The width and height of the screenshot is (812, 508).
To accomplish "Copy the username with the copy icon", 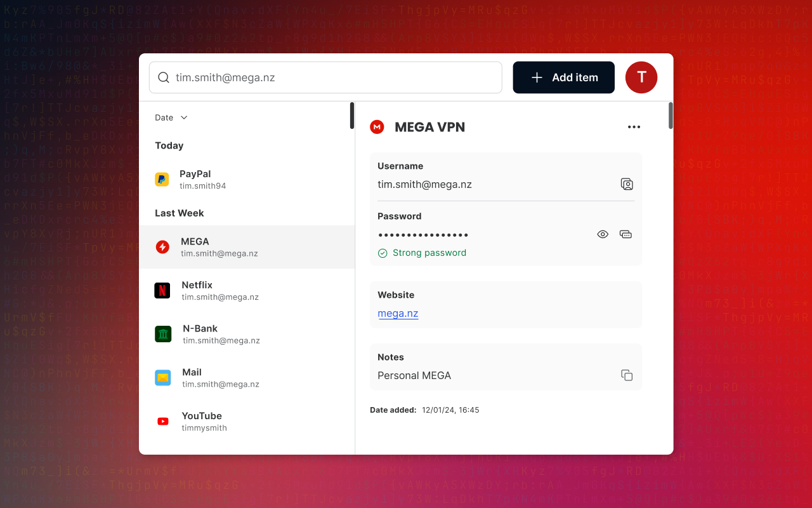I will (627, 184).
